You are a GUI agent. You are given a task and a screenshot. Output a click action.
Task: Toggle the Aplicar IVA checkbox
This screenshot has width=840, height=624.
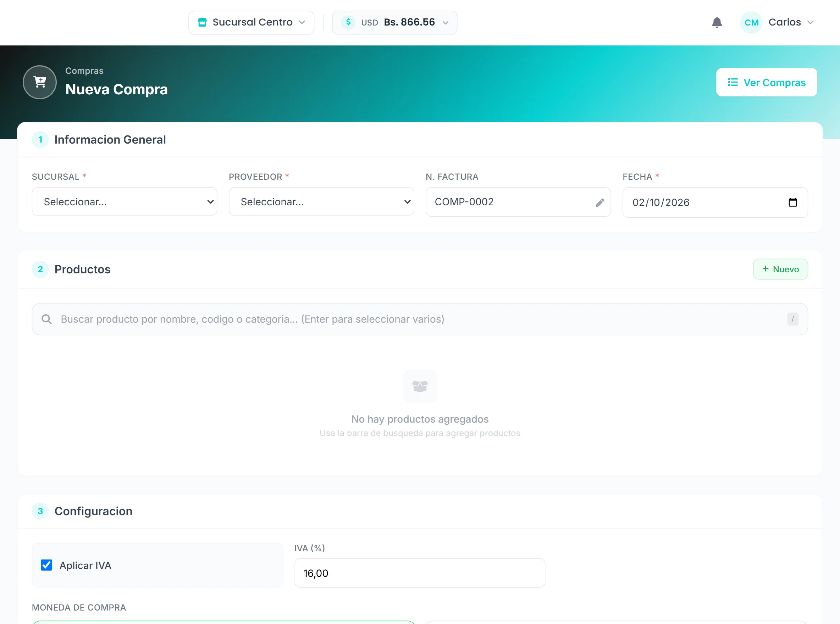[46, 565]
